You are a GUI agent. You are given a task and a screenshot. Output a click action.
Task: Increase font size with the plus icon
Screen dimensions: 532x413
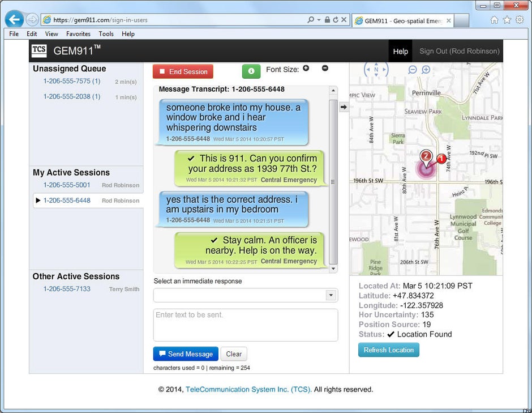pyautogui.click(x=306, y=68)
